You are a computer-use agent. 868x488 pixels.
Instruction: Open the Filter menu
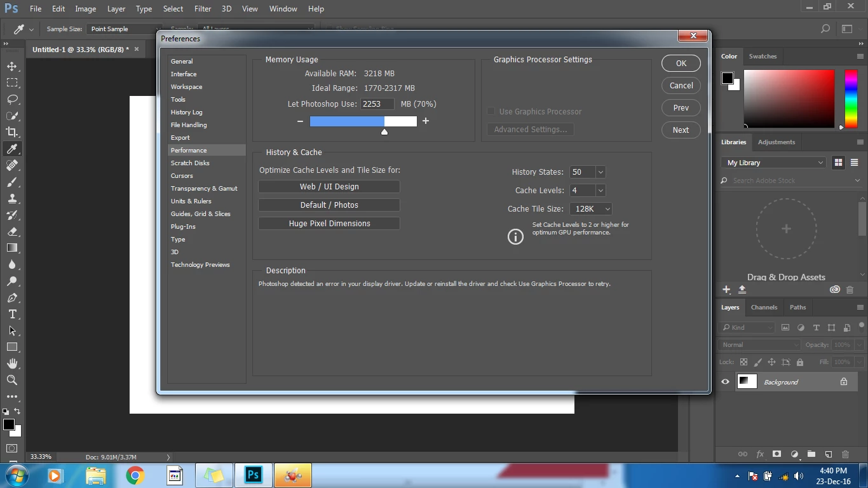point(203,9)
